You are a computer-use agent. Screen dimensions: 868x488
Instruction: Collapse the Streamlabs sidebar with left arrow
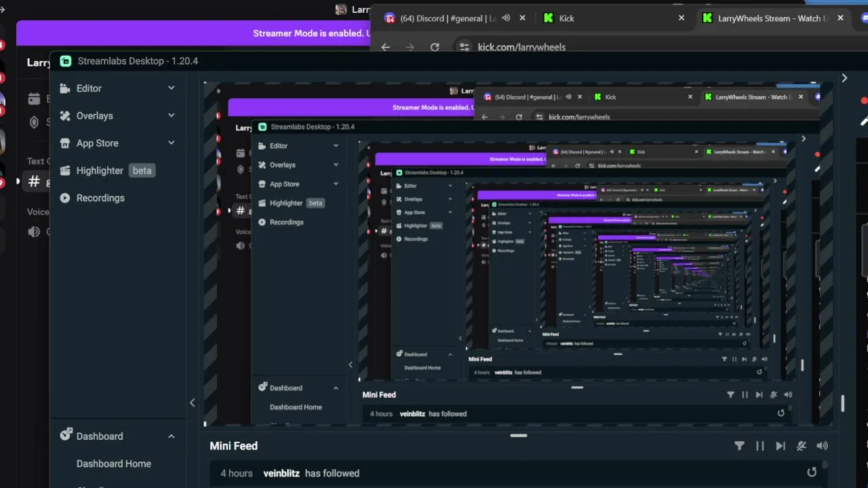point(193,403)
